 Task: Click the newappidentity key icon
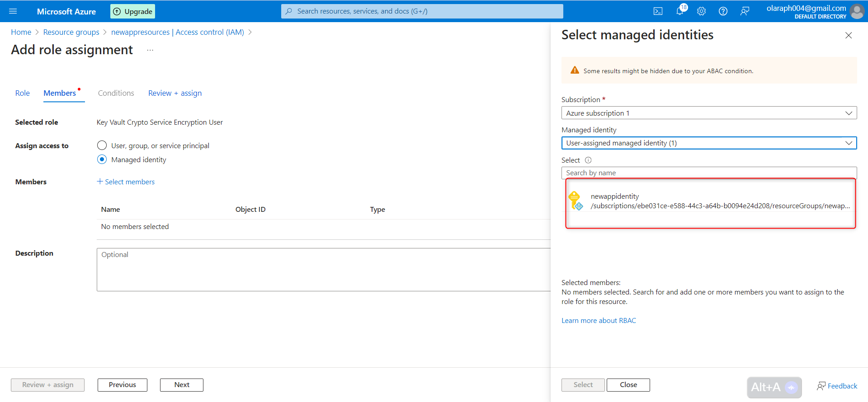[576, 201]
